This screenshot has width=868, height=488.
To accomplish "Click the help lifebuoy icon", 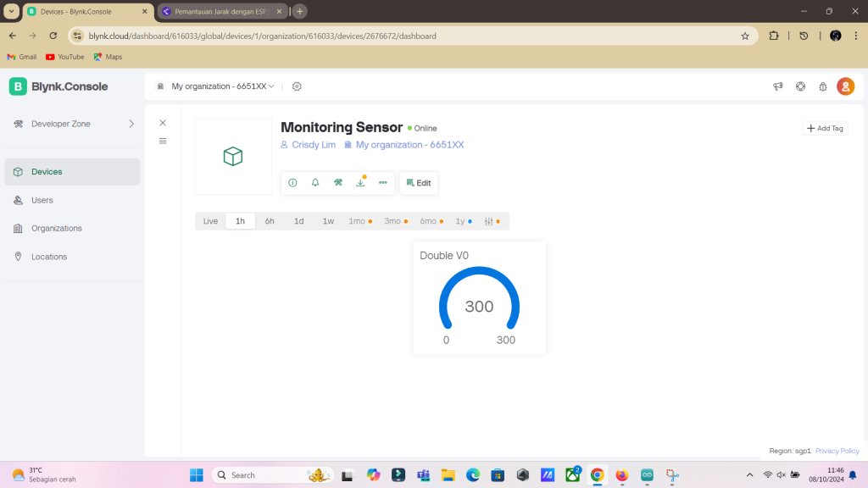I will click(x=800, y=86).
